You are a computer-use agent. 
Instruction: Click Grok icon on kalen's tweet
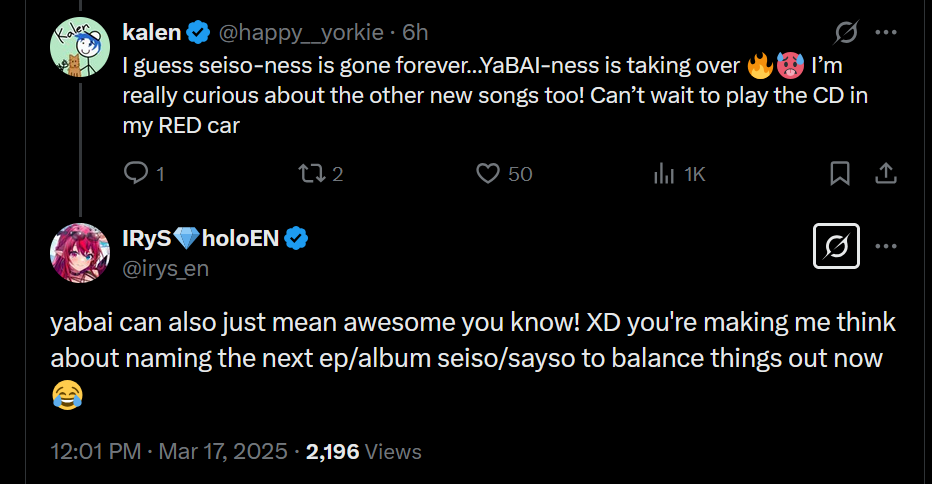coord(845,33)
